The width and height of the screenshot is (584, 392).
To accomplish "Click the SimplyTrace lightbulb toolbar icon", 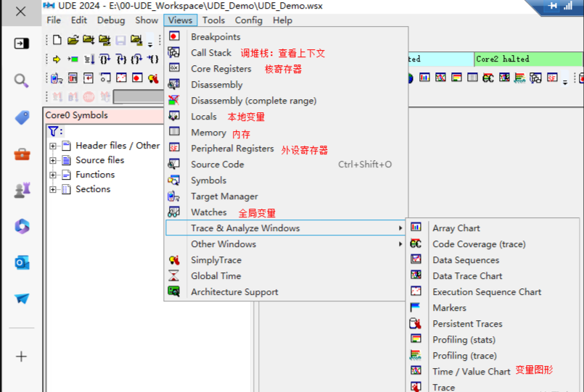I will point(153,78).
